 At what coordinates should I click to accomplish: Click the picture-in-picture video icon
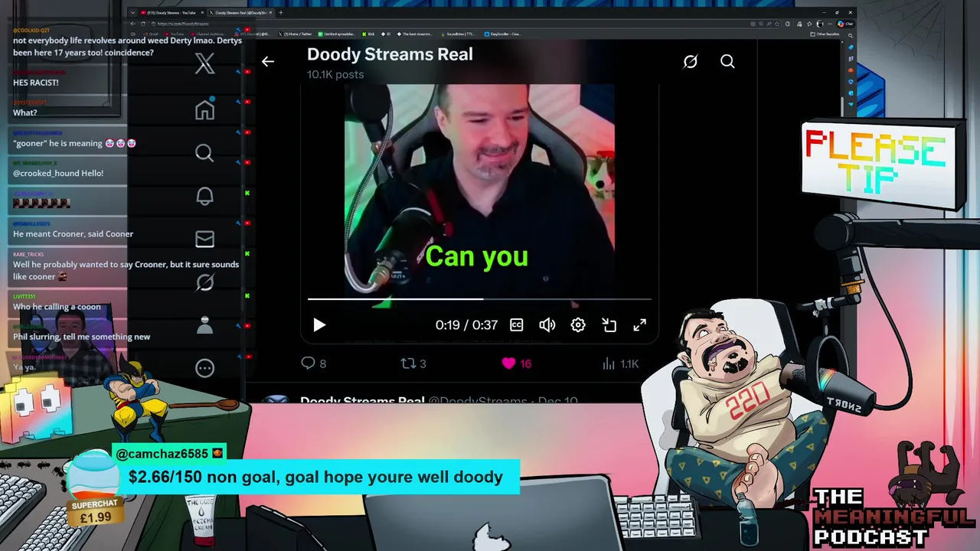609,324
